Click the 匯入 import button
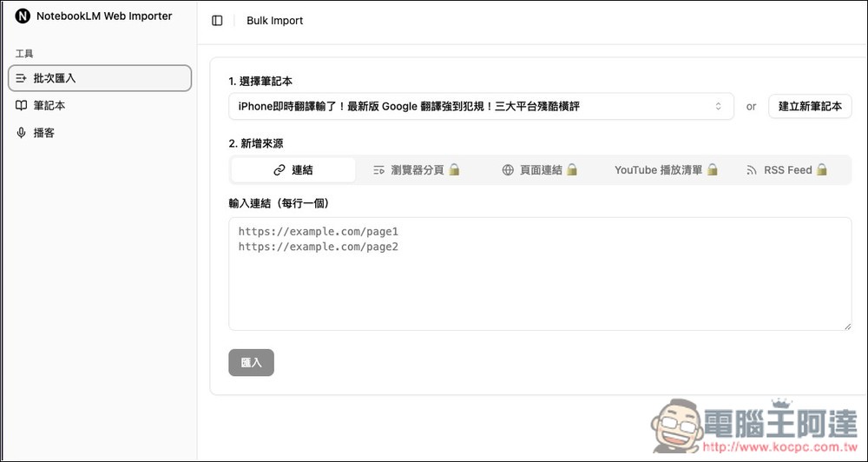The height and width of the screenshot is (462, 868). click(252, 363)
